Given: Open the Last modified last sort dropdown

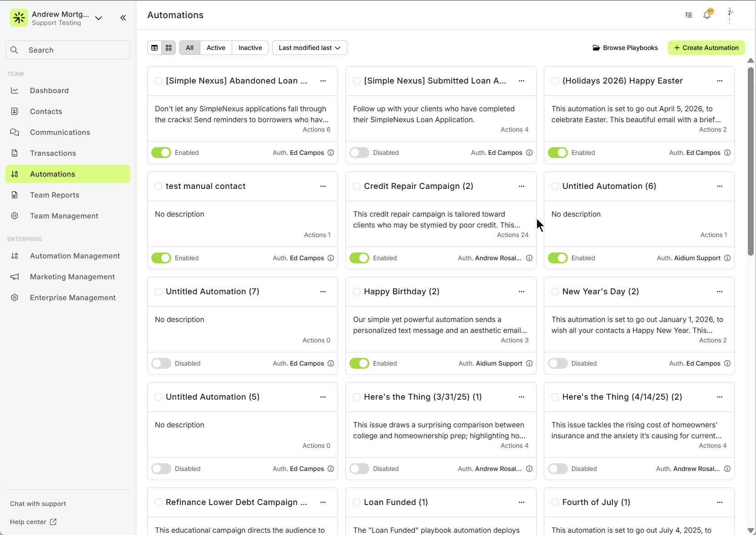Looking at the screenshot, I should [309, 48].
